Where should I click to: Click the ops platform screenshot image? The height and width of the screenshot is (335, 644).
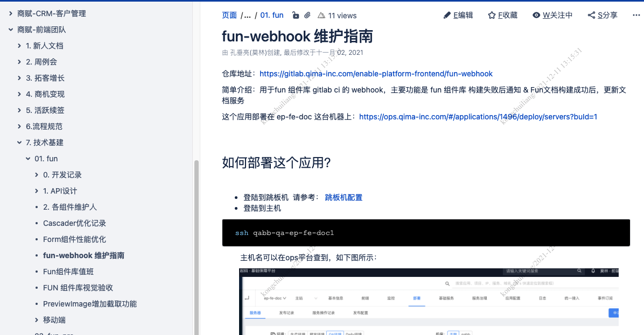coord(429,302)
